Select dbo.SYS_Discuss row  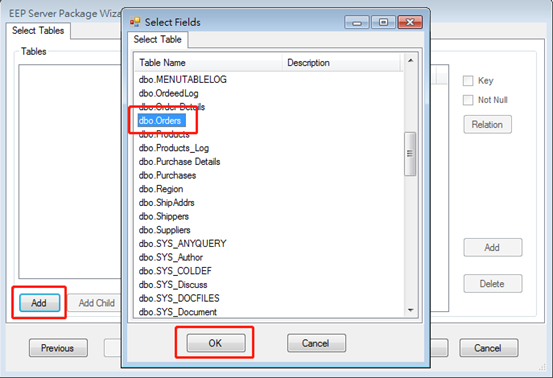173,285
